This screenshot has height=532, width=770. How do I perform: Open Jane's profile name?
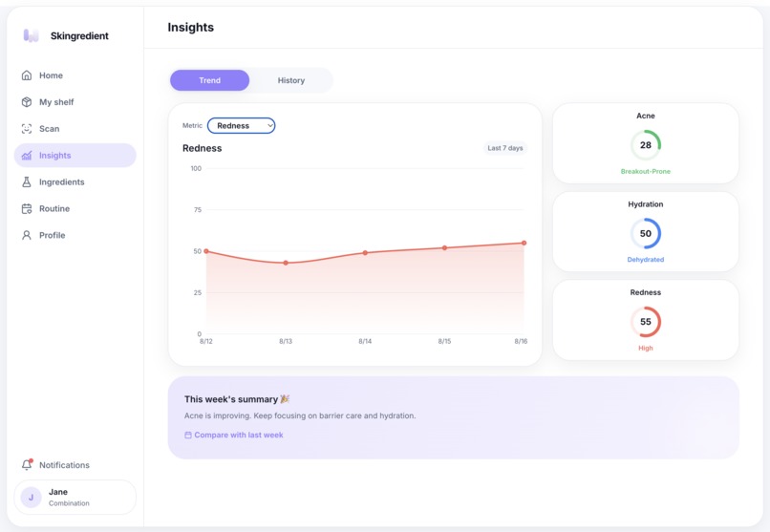pyautogui.click(x=58, y=492)
